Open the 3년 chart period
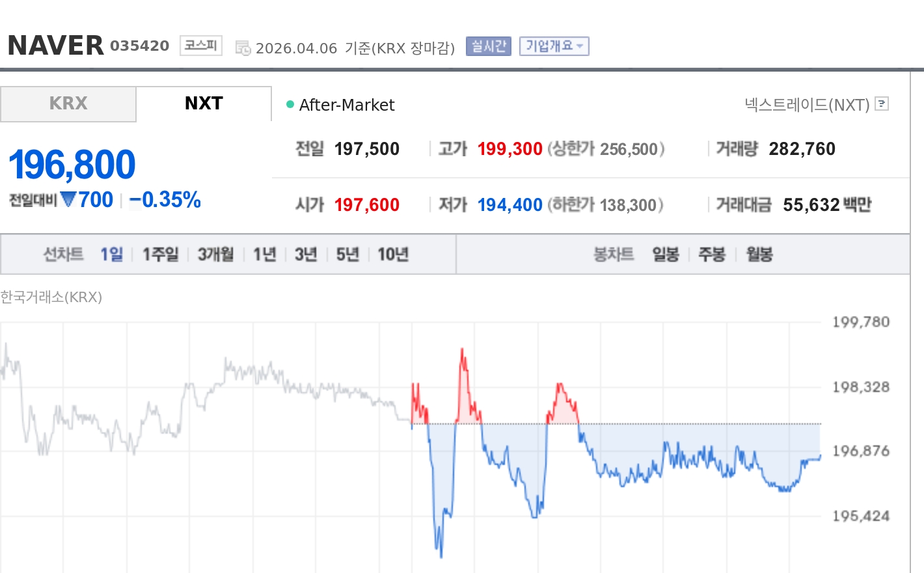 tap(305, 255)
